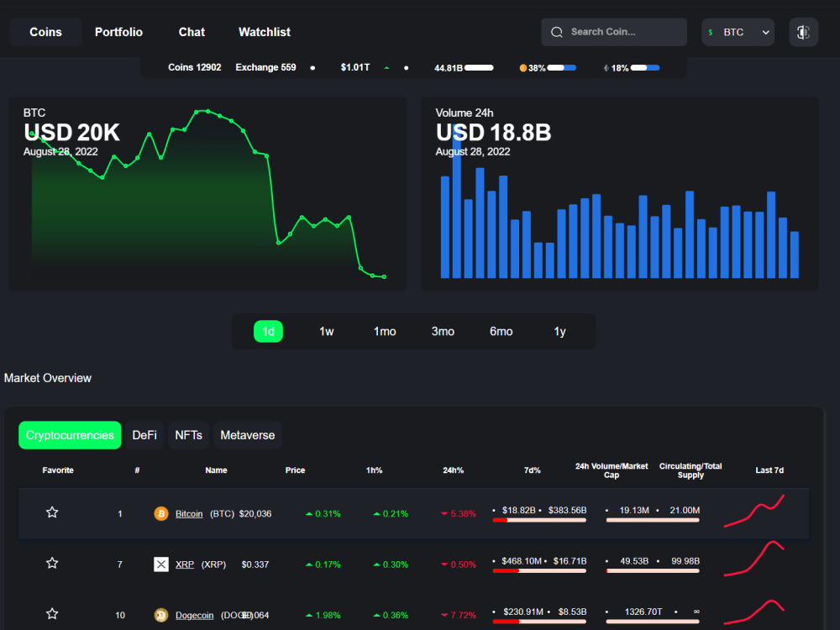This screenshot has width=840, height=630.
Task: Click the Exchange 559 stat
Action: [265, 67]
